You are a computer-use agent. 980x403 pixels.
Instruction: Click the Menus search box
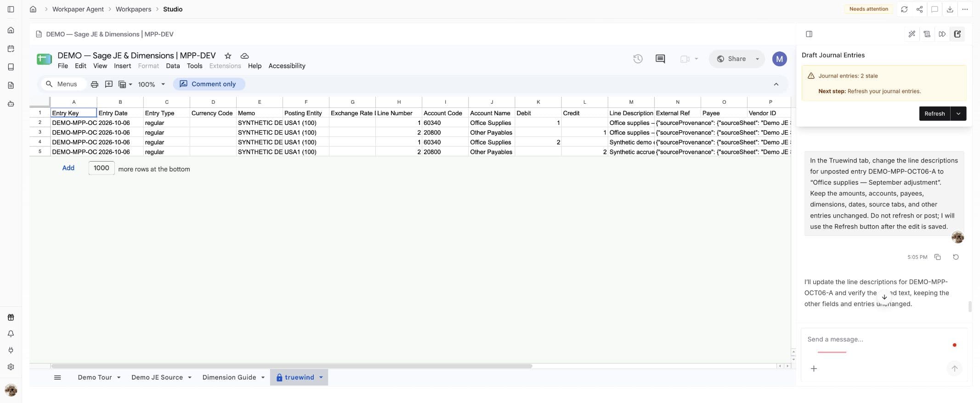(x=63, y=84)
